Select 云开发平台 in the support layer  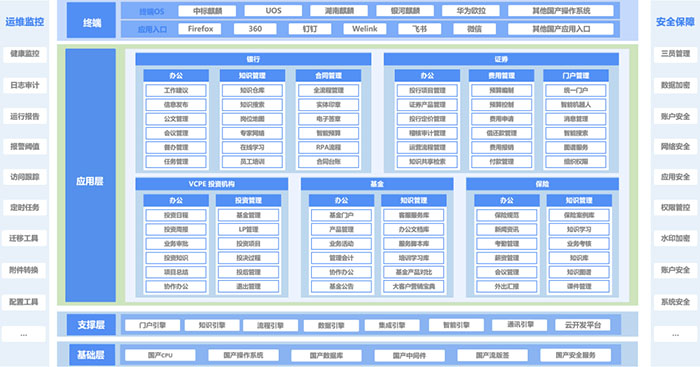pyautogui.click(x=582, y=325)
